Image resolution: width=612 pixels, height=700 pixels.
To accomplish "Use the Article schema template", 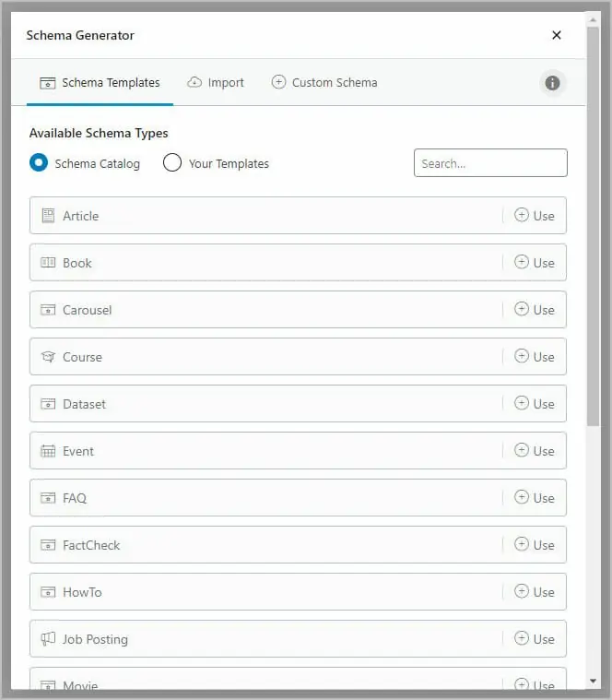I will coord(535,216).
